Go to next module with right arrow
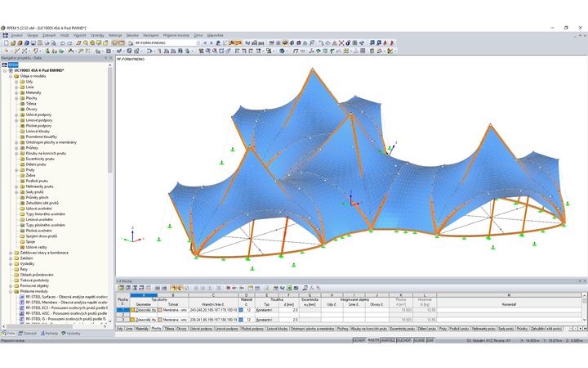This screenshot has height=368, width=588. [x=212, y=43]
